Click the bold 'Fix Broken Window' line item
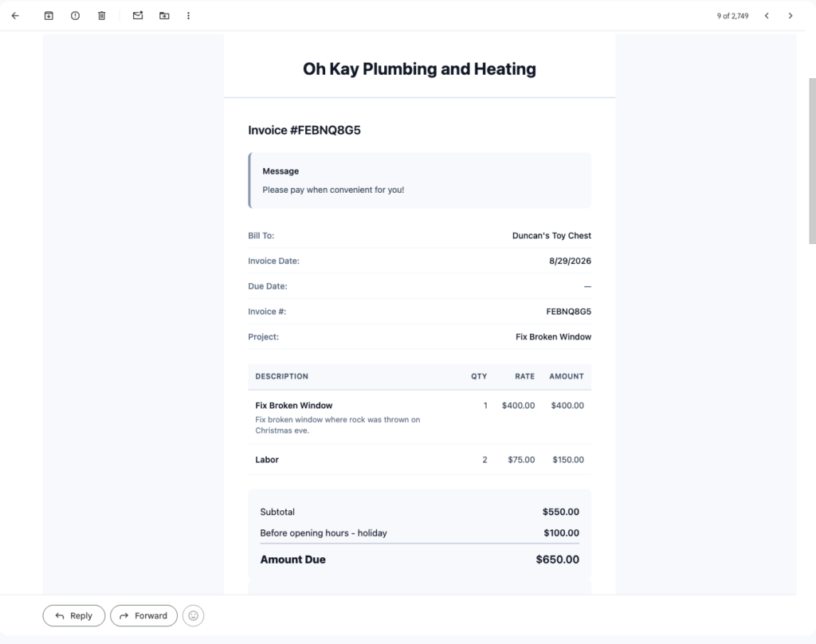The image size is (816, 644). (293, 406)
